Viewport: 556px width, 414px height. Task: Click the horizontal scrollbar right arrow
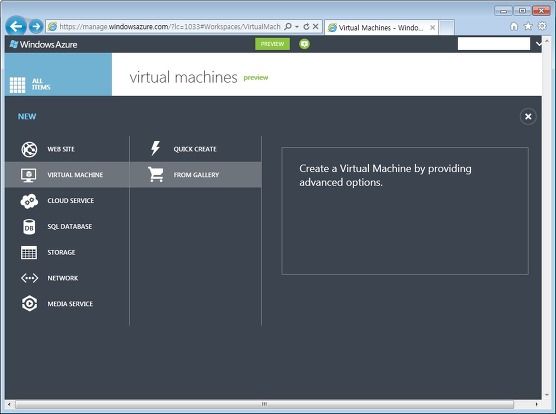pyautogui.click(x=536, y=404)
